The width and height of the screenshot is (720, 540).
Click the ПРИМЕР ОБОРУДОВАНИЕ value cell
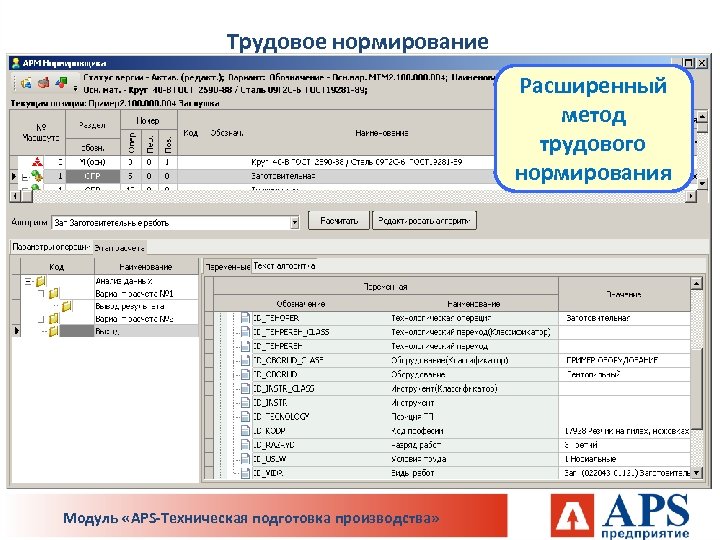point(624,360)
